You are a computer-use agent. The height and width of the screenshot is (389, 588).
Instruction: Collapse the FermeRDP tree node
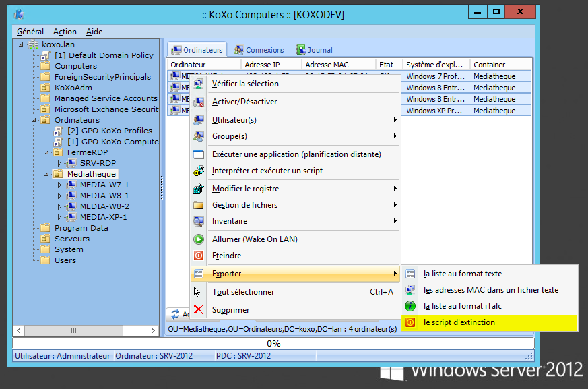46,153
